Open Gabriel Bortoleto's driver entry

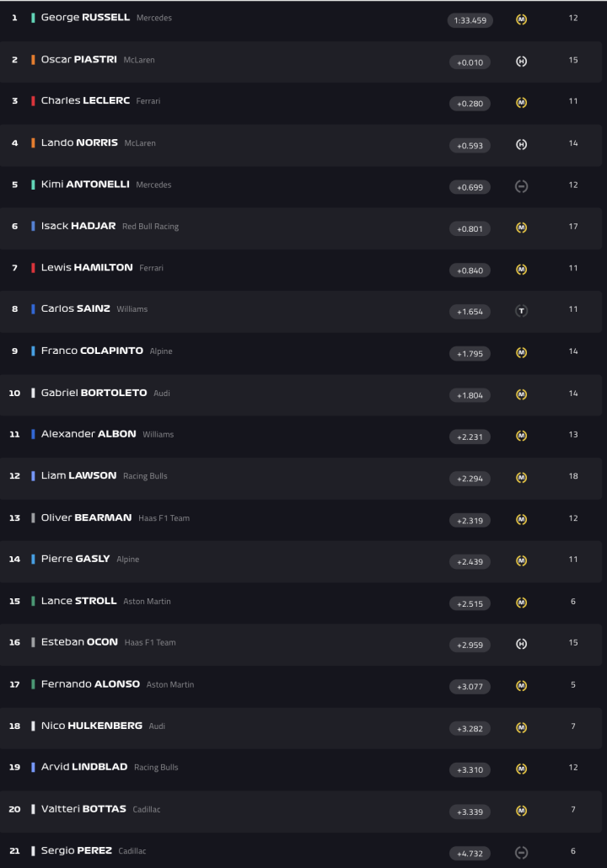click(94, 393)
